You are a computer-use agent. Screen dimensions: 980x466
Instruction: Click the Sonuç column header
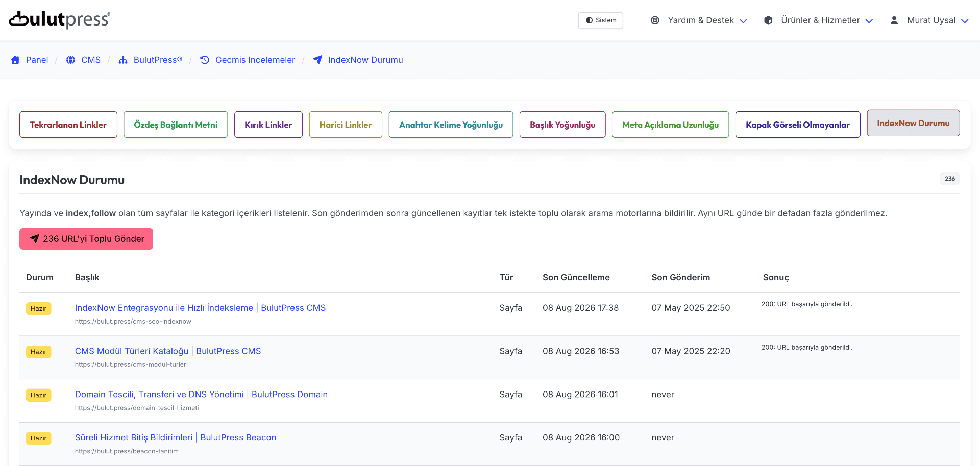pos(776,277)
